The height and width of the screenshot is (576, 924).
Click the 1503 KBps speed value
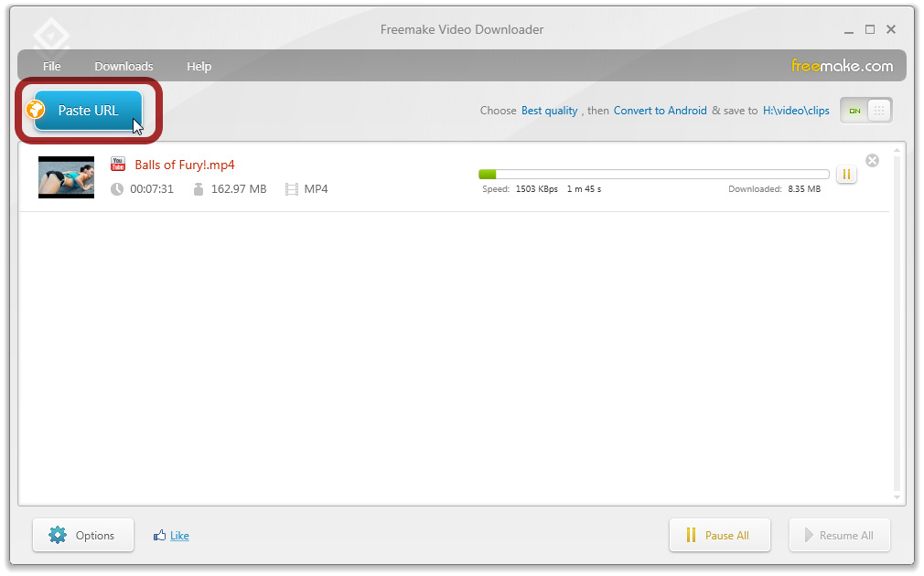(x=536, y=189)
